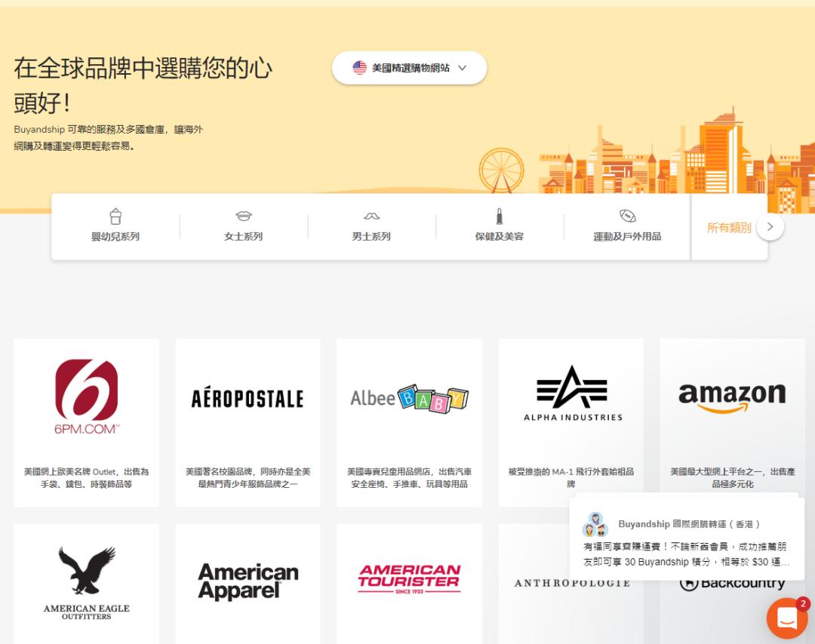Open the Alpha Industries store

[570, 422]
